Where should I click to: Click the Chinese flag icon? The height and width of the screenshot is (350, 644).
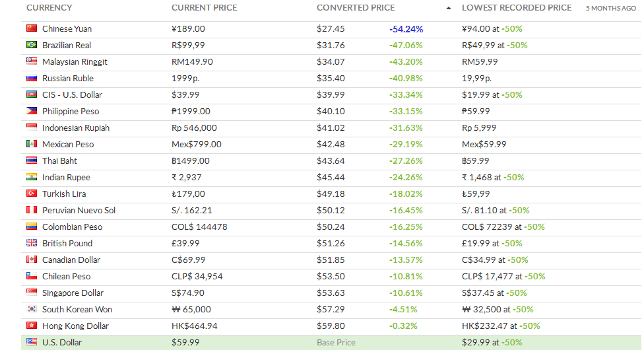(32, 28)
